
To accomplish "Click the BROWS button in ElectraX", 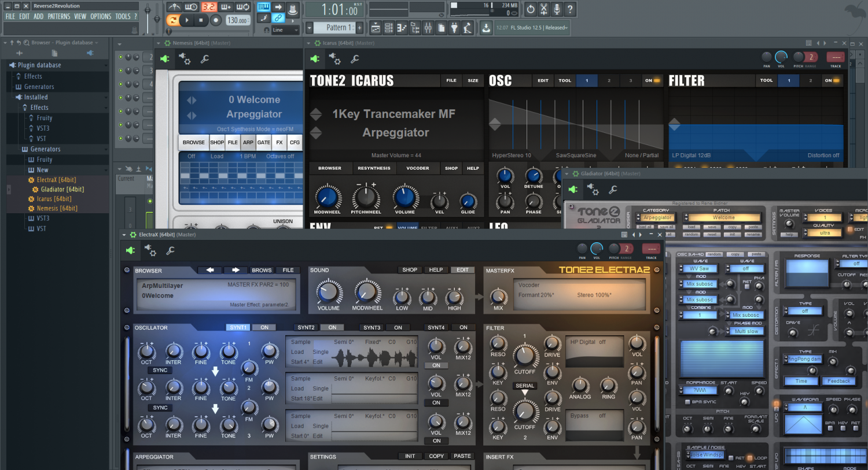I will (262, 270).
